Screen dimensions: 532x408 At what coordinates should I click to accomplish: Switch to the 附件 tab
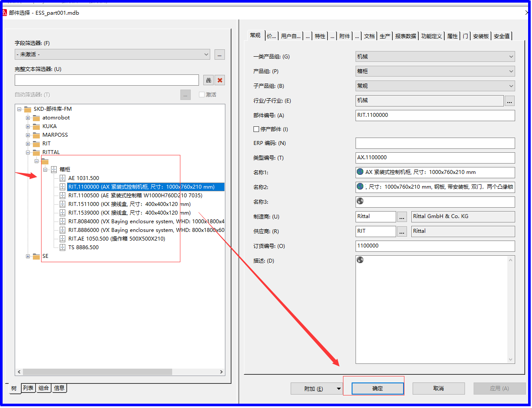point(345,36)
